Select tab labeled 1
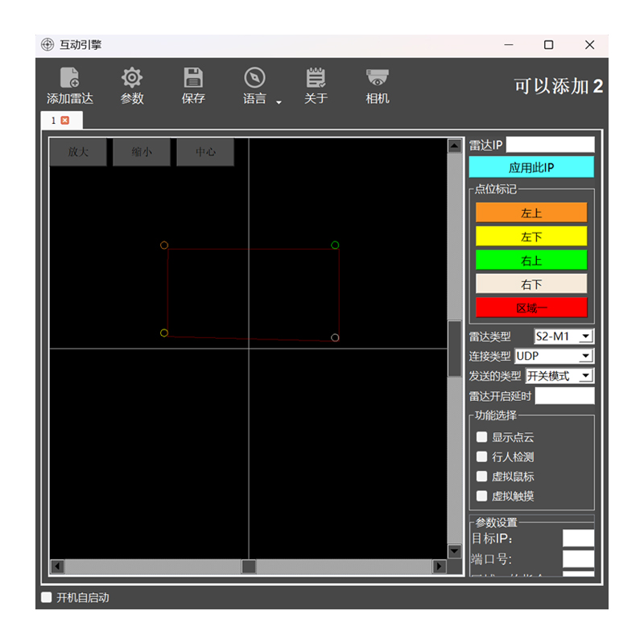The width and height of the screenshot is (644, 644). pos(54,121)
